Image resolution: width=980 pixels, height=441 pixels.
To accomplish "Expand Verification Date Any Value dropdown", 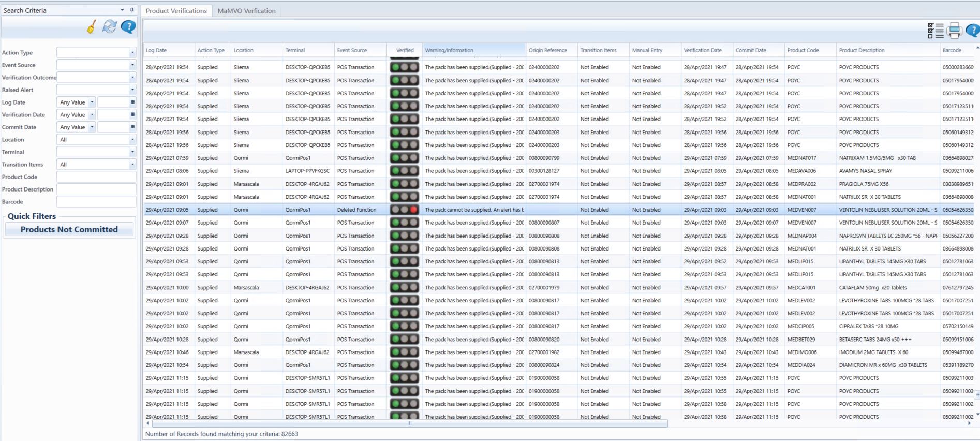I will pos(92,114).
